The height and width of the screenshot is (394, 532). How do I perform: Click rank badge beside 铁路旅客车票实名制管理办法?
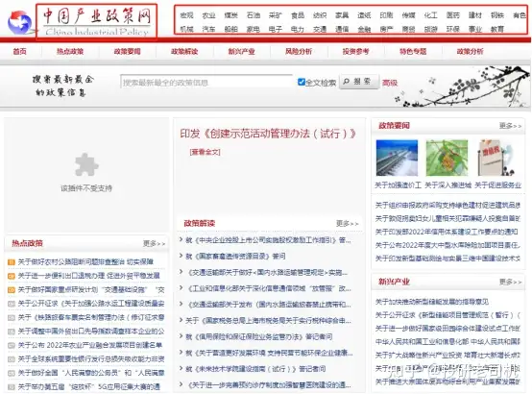12,317
